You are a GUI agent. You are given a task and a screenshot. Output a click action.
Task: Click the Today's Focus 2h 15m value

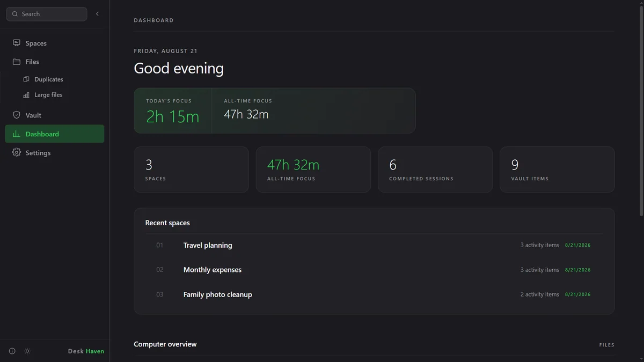click(172, 116)
